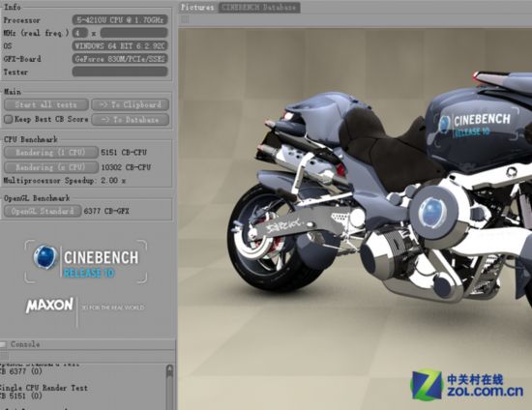The width and height of the screenshot is (532, 410).
Task: Click the Single CPU Render Test console line
Action: coord(44,388)
